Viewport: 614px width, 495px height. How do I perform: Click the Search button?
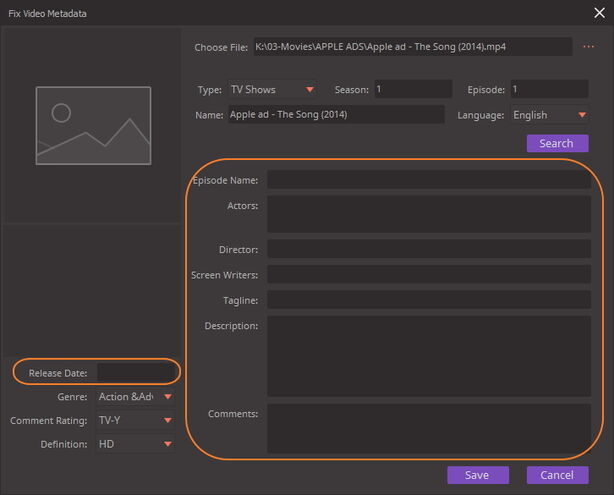[x=557, y=143]
